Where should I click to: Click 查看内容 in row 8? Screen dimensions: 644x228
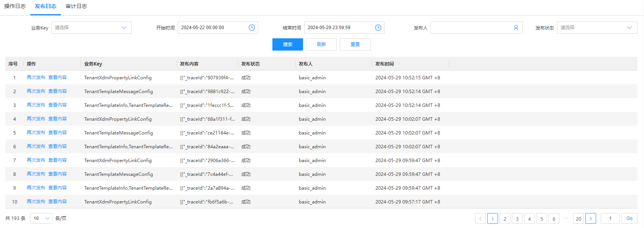tap(57, 174)
